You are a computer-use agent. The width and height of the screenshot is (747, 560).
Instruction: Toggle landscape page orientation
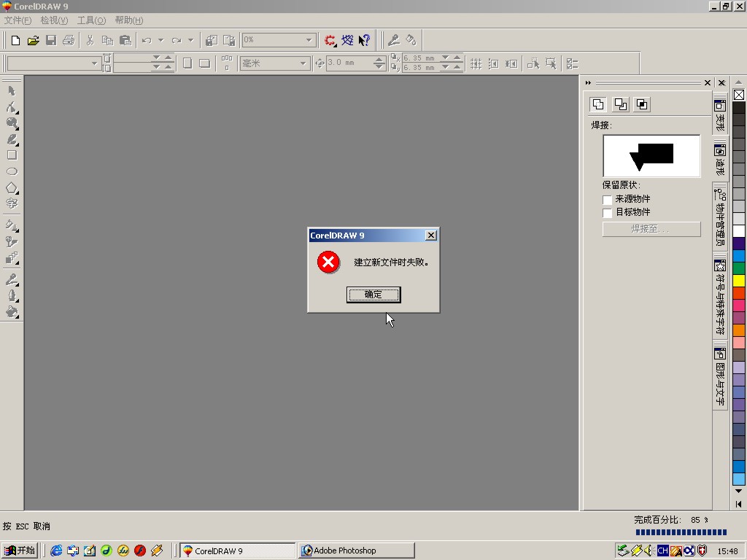[x=205, y=63]
